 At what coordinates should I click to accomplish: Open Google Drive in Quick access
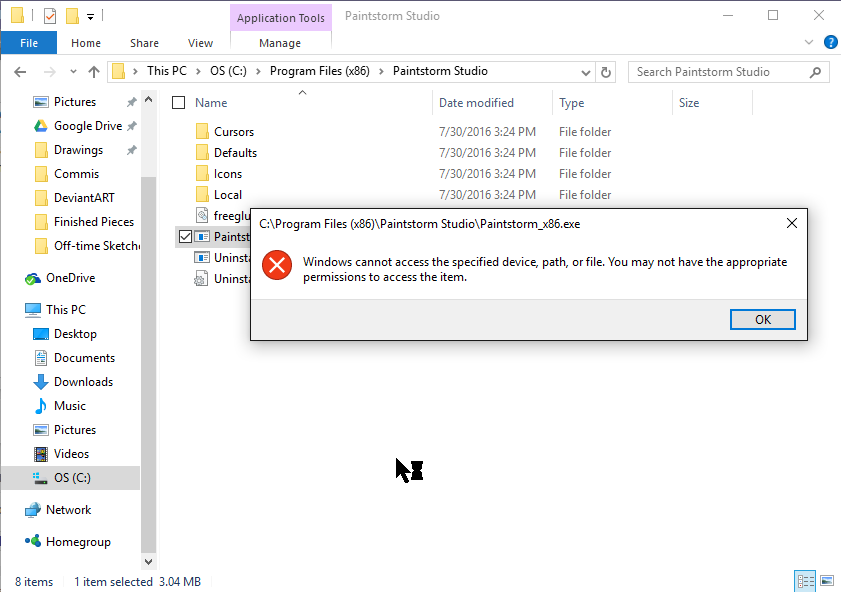[88, 126]
